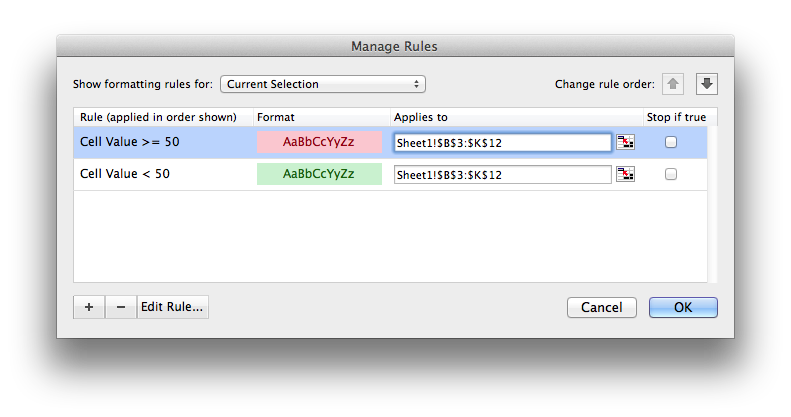Add a new rule with plus button
The image size is (791, 417).
[89, 307]
